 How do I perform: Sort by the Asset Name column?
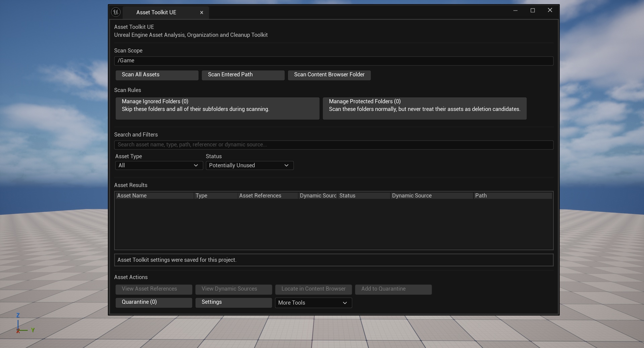(x=154, y=195)
